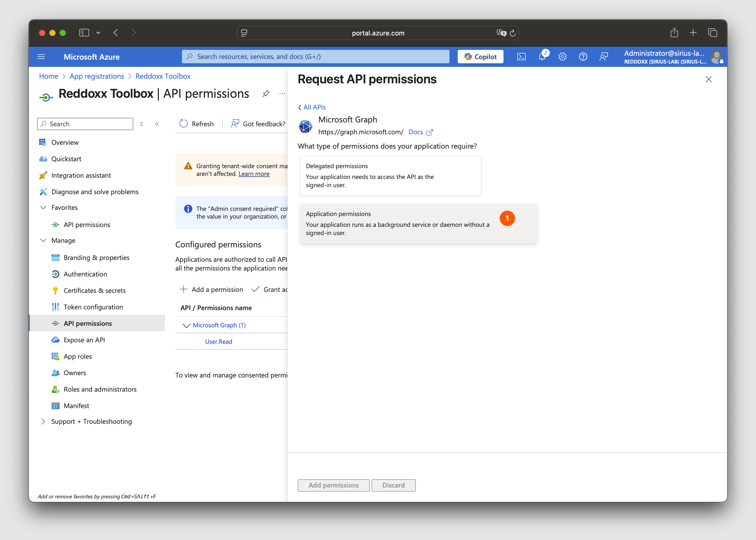Image resolution: width=756 pixels, height=540 pixels.
Task: Open the more options ellipsis beside title
Action: pos(282,94)
